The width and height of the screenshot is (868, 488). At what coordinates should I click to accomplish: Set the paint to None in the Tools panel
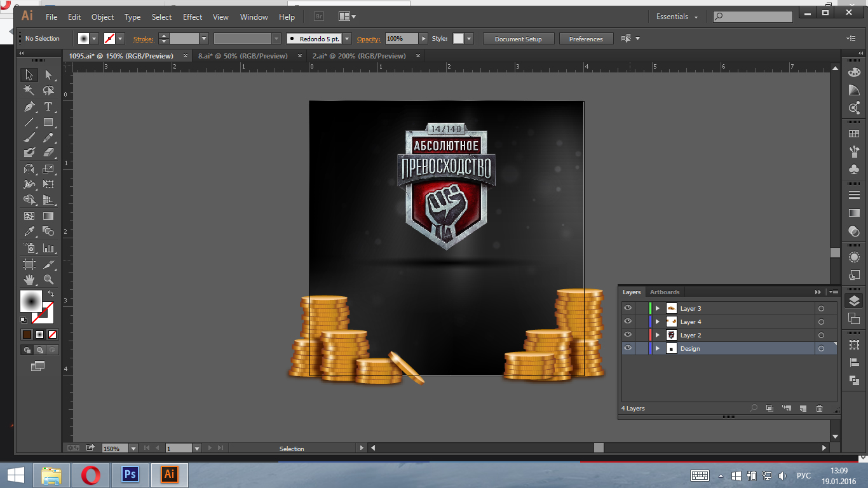coord(53,334)
